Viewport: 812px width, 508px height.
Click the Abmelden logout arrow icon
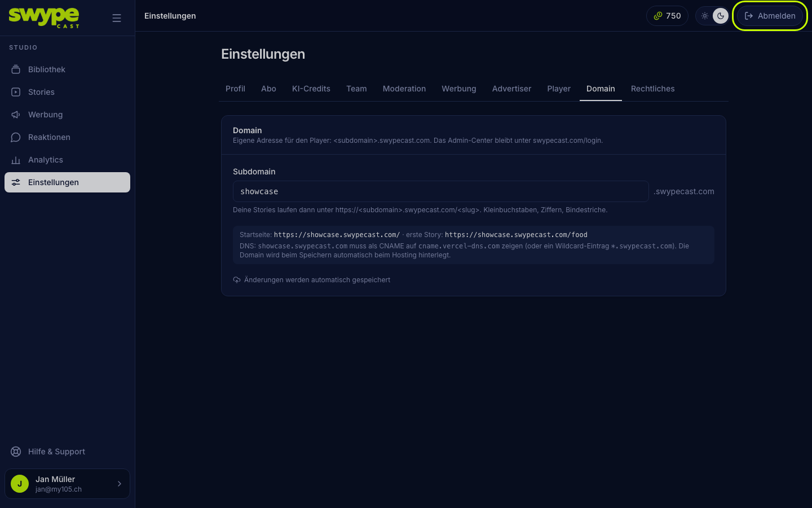click(x=749, y=16)
